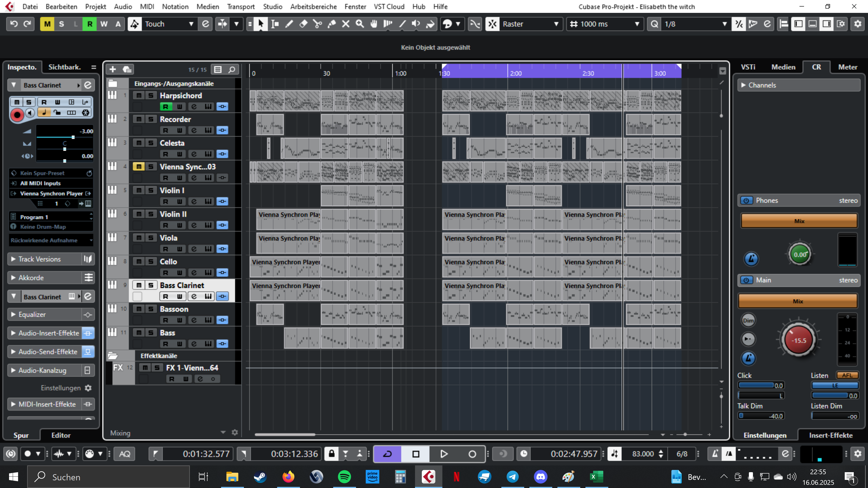The image size is (868, 488).
Task: Toggle Read automation on Harpsichord track
Action: pyautogui.click(x=165, y=107)
